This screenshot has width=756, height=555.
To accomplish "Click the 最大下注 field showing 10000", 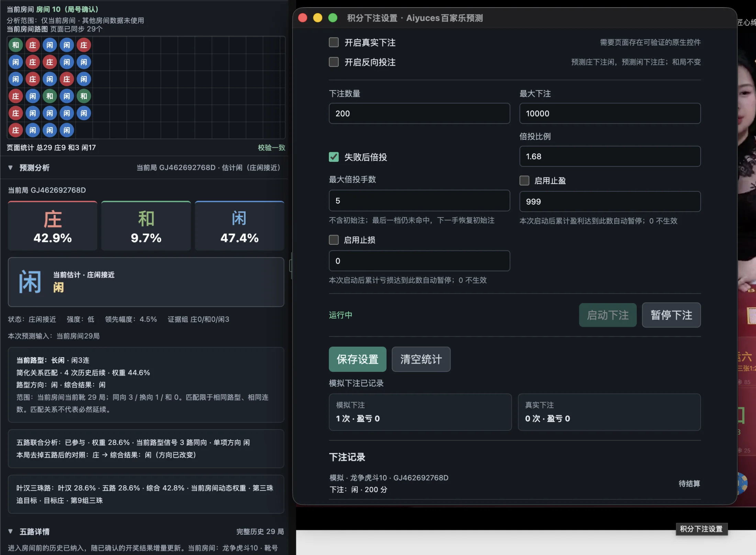I will tap(610, 113).
